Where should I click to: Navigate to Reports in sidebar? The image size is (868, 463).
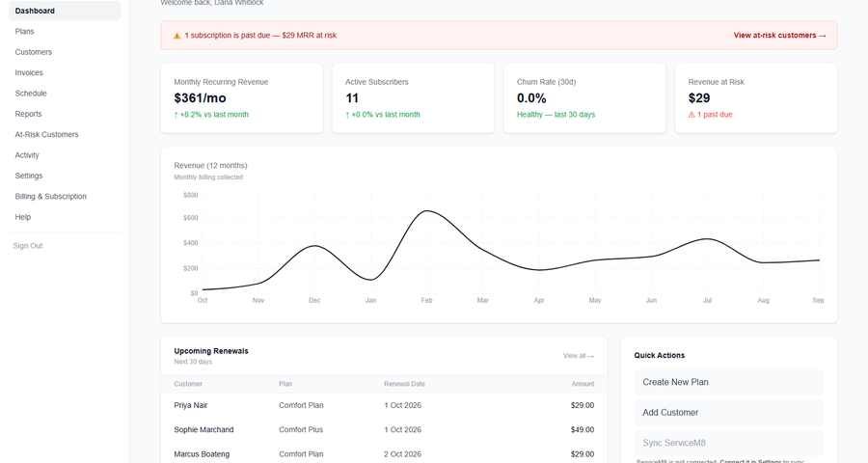pyautogui.click(x=65, y=114)
